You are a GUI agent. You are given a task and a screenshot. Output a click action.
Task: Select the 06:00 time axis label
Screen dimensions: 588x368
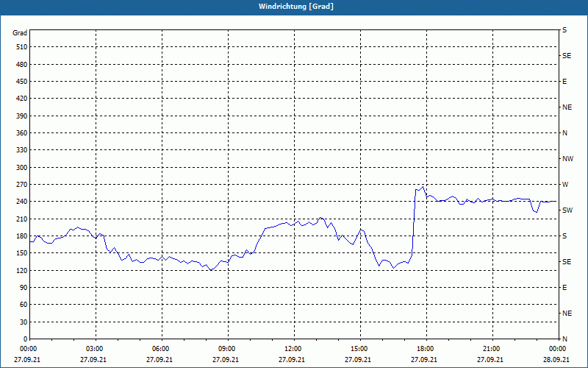coord(162,349)
